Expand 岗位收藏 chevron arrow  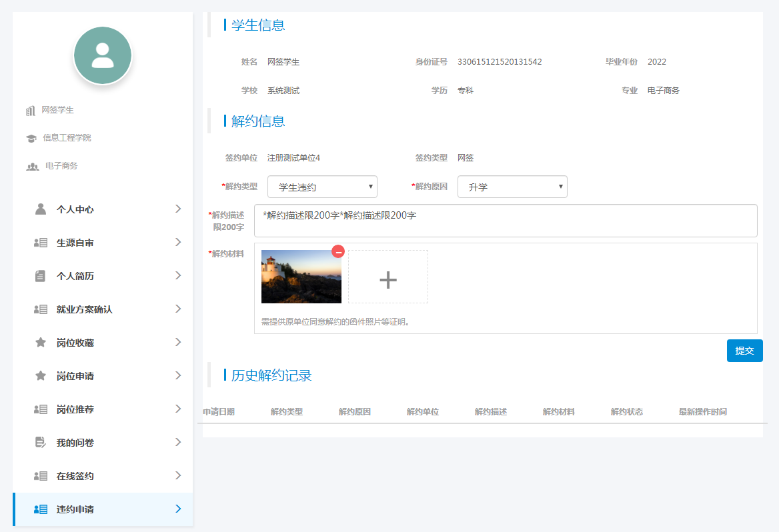pos(178,342)
